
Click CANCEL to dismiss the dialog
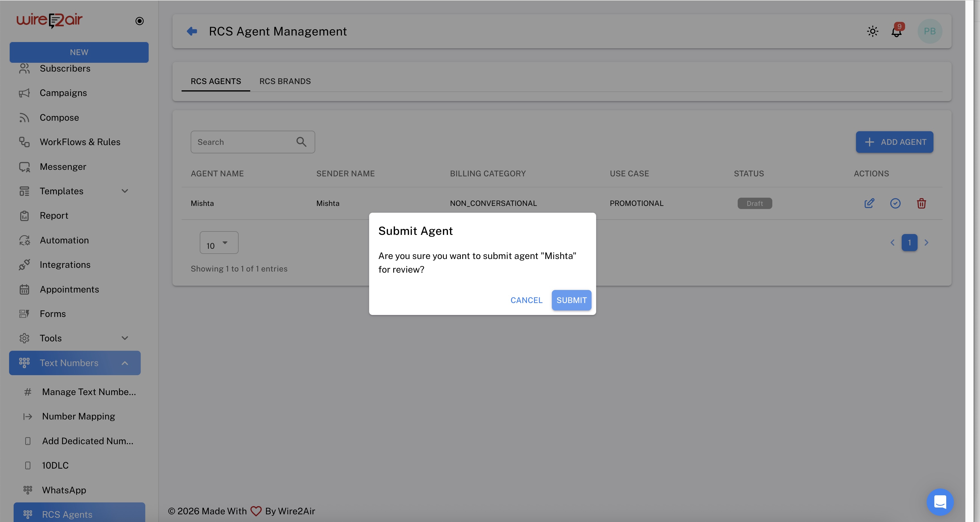pos(527,300)
